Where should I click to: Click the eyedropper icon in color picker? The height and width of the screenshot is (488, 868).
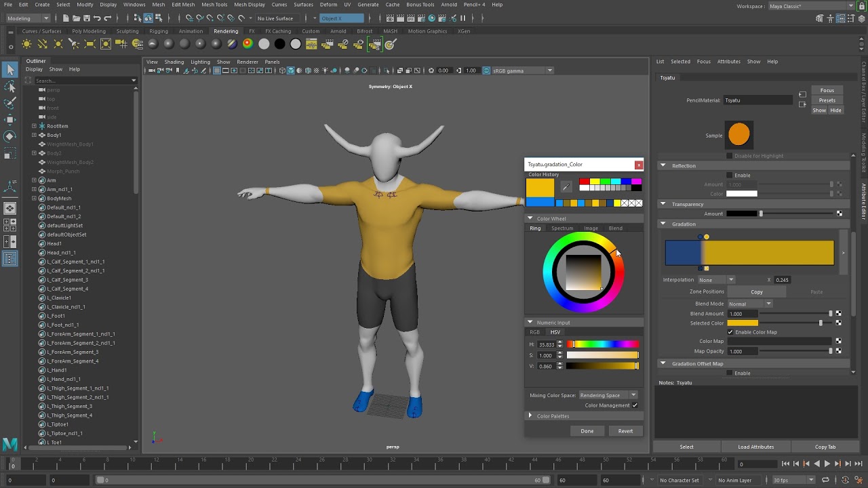tap(566, 188)
